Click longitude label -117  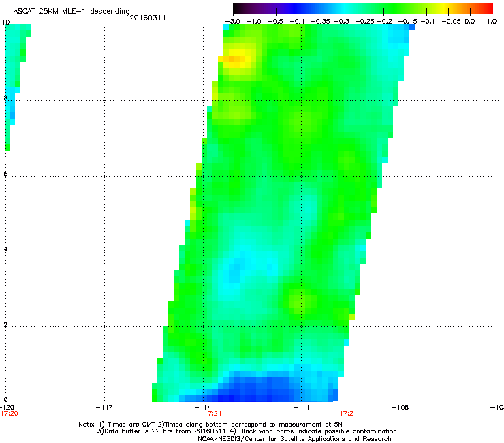click(104, 408)
